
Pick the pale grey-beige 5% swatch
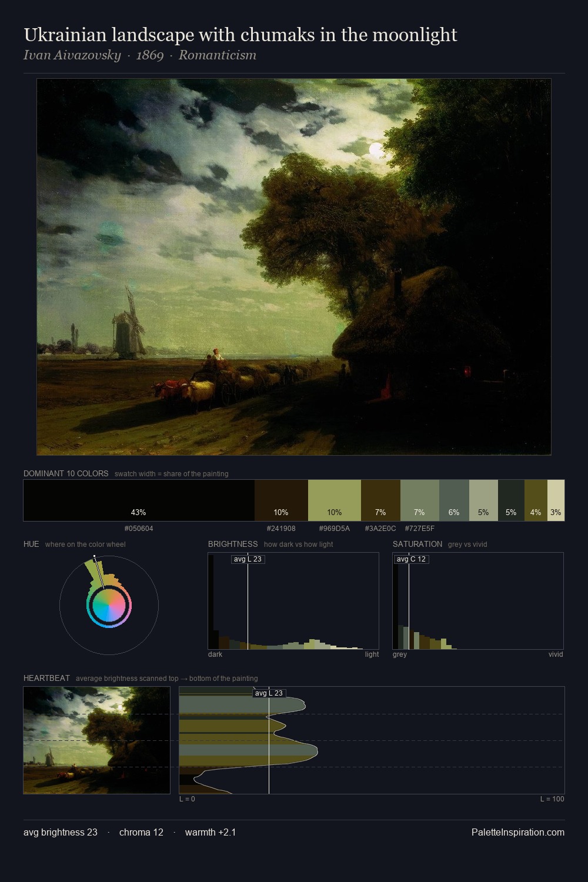[x=483, y=500]
